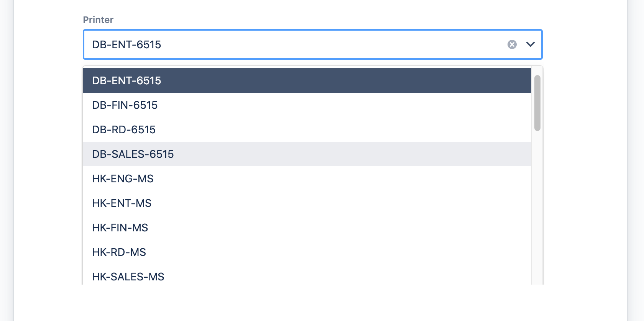Screen dimensions: 644x321
Task: Choose DB-FIN-6515 from the list
Action: tap(307, 105)
